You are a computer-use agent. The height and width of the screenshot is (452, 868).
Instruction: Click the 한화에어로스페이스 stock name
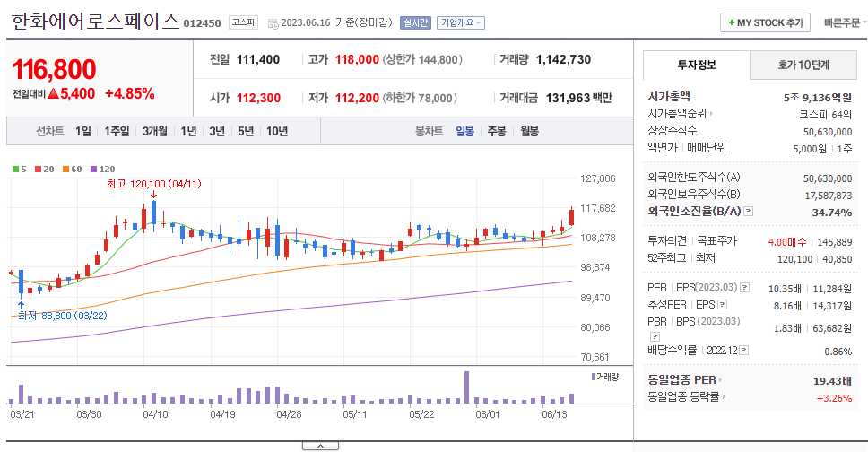click(x=95, y=22)
